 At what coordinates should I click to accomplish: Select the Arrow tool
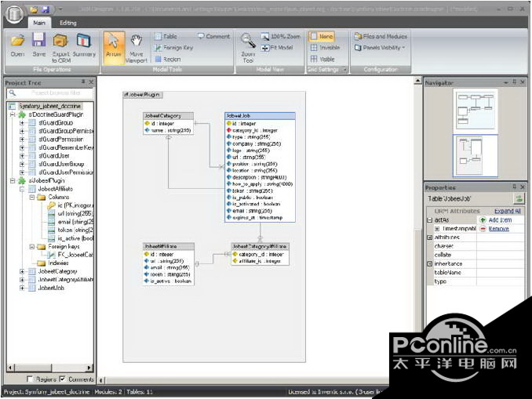coord(113,45)
